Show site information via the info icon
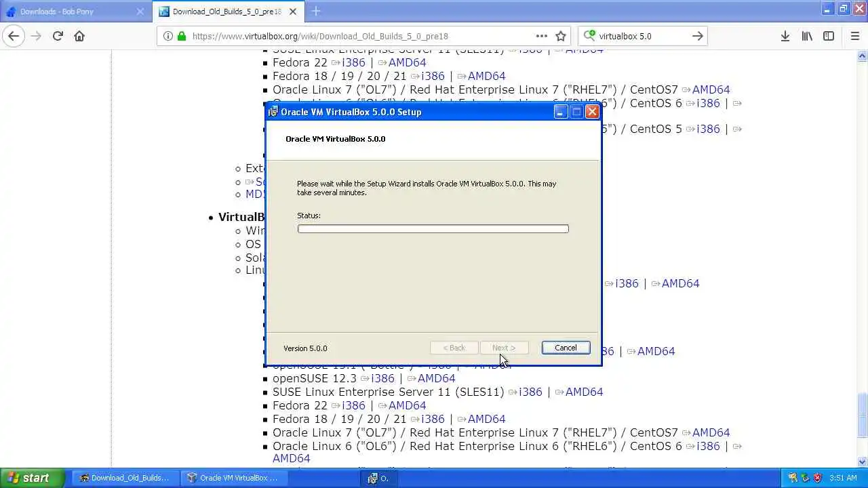Image resolution: width=868 pixels, height=488 pixels. [168, 36]
